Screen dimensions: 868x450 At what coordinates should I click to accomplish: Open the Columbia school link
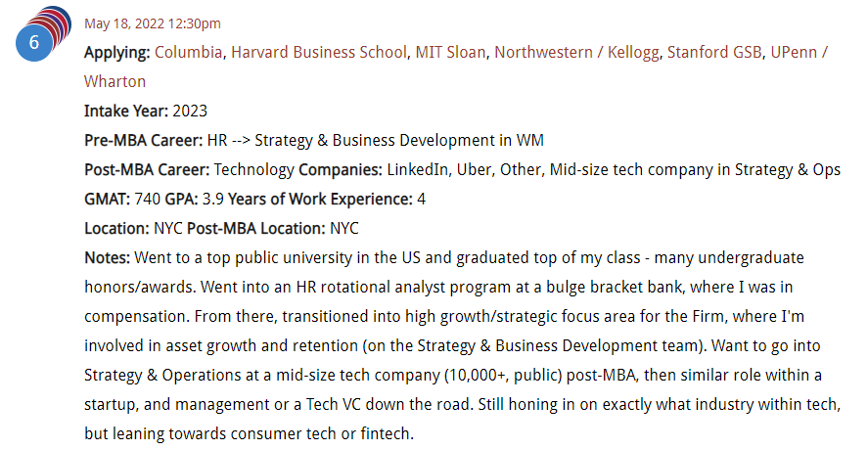pyautogui.click(x=188, y=52)
